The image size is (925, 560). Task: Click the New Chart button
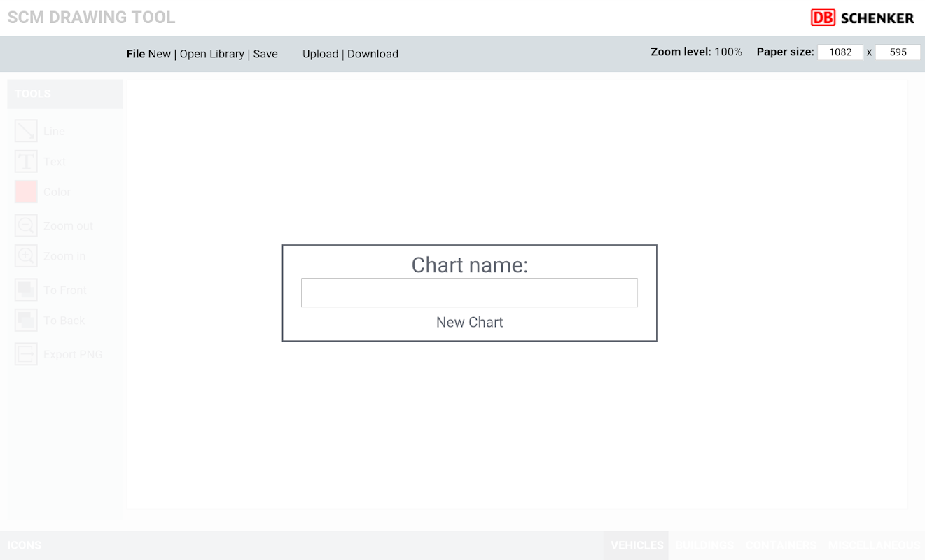click(470, 322)
